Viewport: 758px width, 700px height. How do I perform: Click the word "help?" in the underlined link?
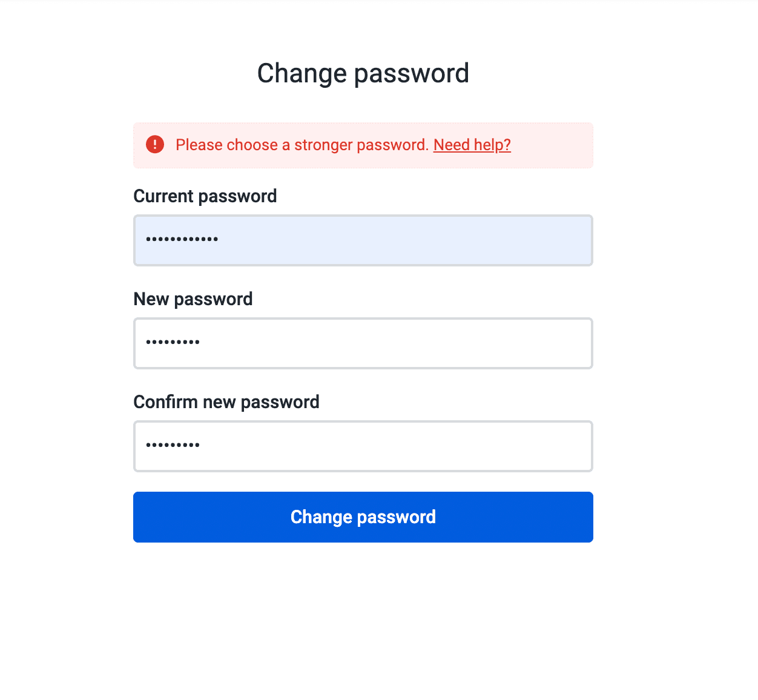[x=492, y=145]
